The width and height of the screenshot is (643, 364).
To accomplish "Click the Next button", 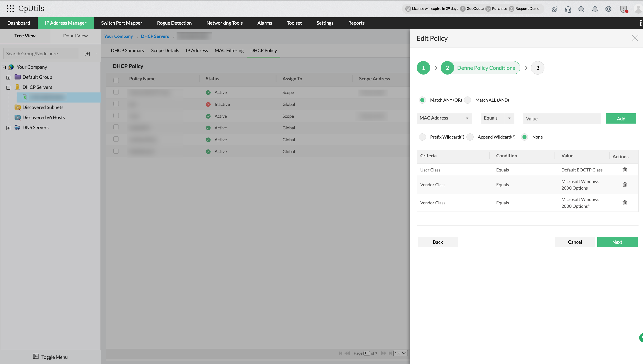I will [x=617, y=242].
